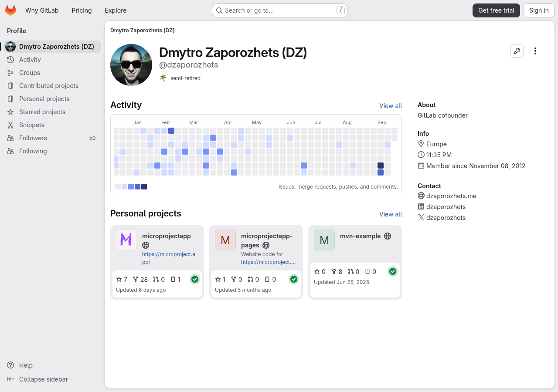Screen dimensions: 558x392
Task: Open the Explore page
Action: click(x=116, y=10)
